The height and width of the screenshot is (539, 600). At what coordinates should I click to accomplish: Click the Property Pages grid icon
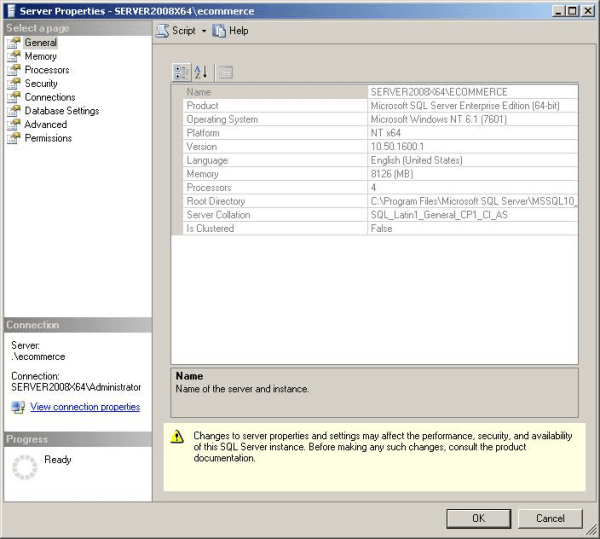click(226, 72)
